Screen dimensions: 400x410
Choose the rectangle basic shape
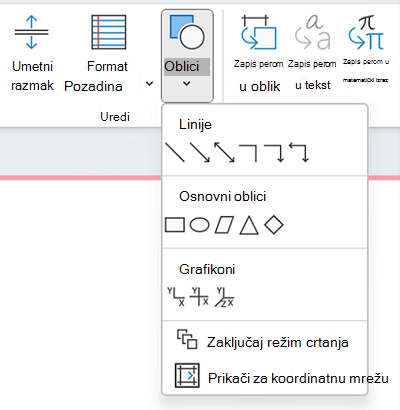click(175, 225)
